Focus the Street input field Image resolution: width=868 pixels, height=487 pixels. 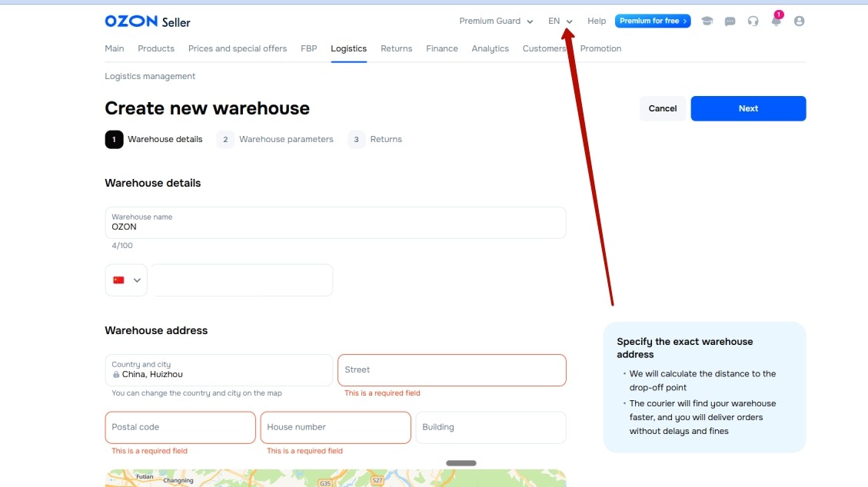pyautogui.click(x=452, y=369)
